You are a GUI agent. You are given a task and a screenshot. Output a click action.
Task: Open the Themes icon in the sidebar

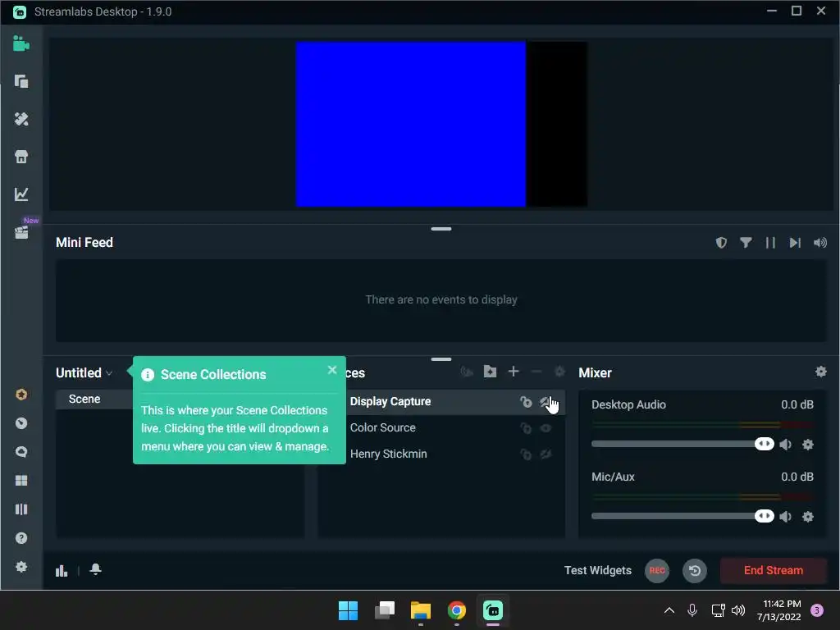21,119
